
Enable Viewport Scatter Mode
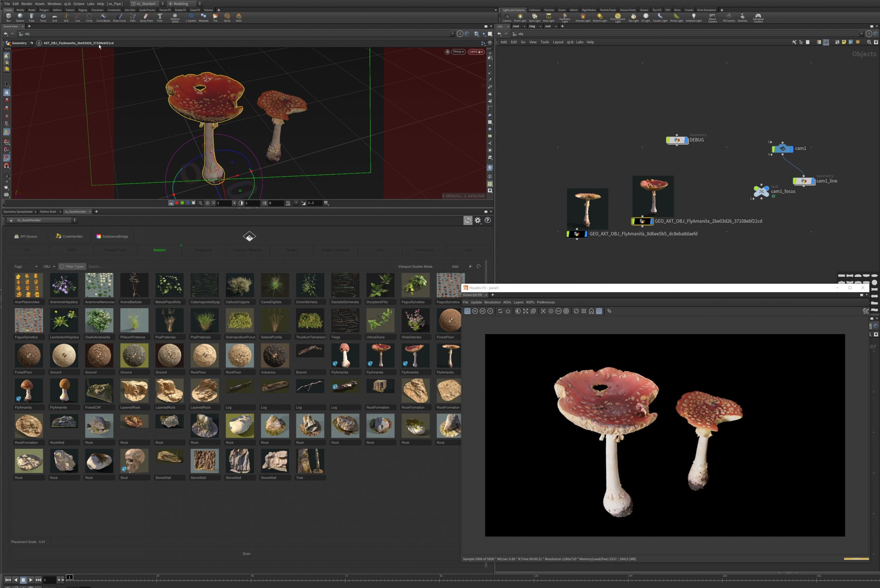coord(415,267)
